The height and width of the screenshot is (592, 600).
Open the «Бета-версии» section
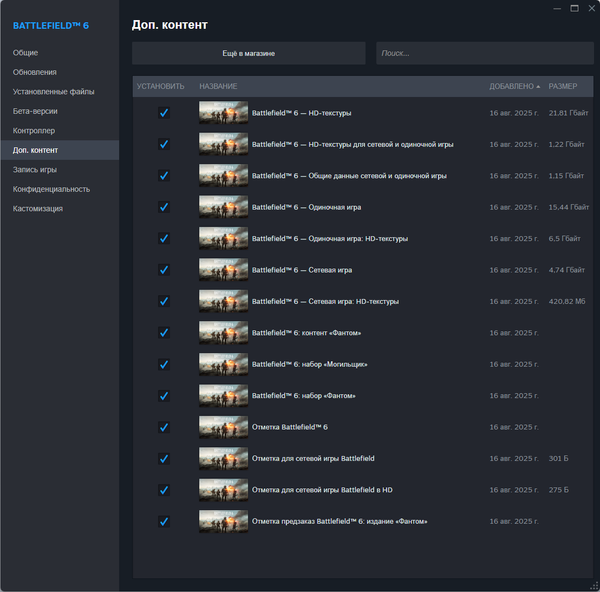37,111
